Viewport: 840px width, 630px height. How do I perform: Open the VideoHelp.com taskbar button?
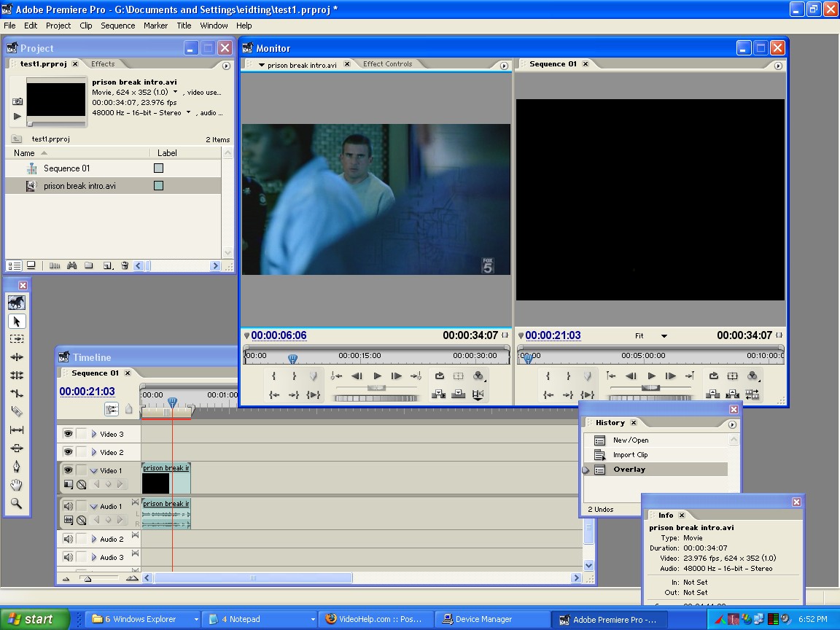[x=375, y=619]
